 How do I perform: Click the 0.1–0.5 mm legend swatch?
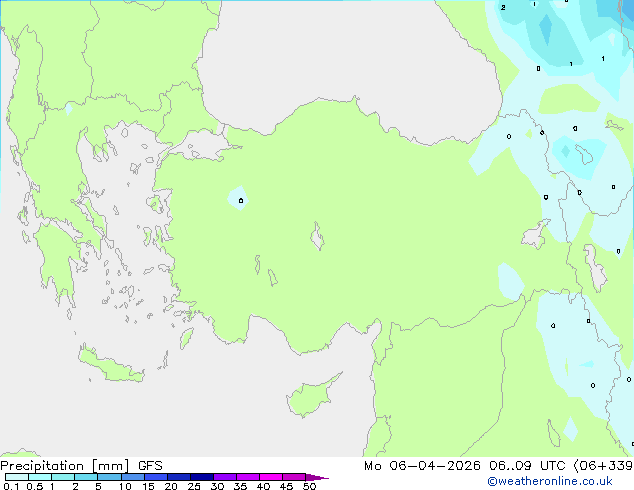[17, 477]
